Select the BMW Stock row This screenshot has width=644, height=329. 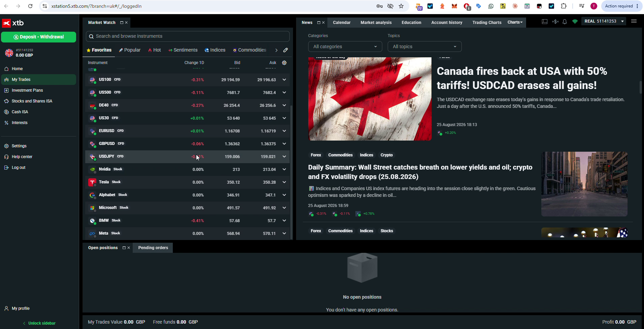coord(187,221)
